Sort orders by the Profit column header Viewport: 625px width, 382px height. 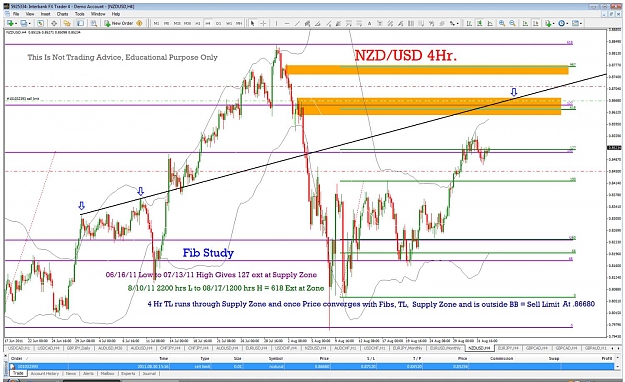coord(606,358)
